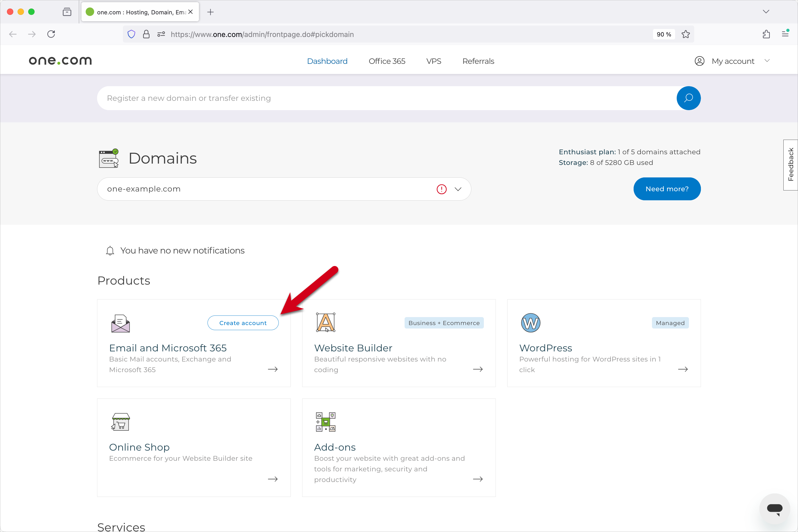
Task: Open the chat support bubble
Action: [x=775, y=508]
